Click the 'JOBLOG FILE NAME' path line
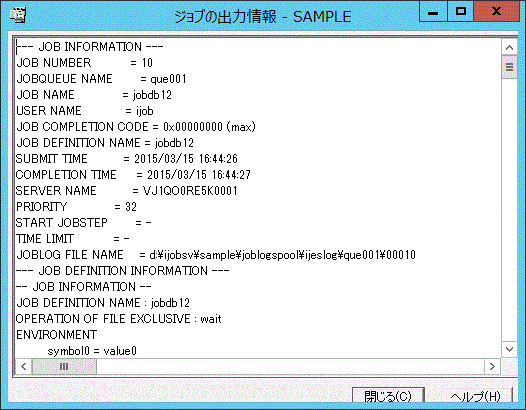This screenshot has height=410, width=526. 216,255
